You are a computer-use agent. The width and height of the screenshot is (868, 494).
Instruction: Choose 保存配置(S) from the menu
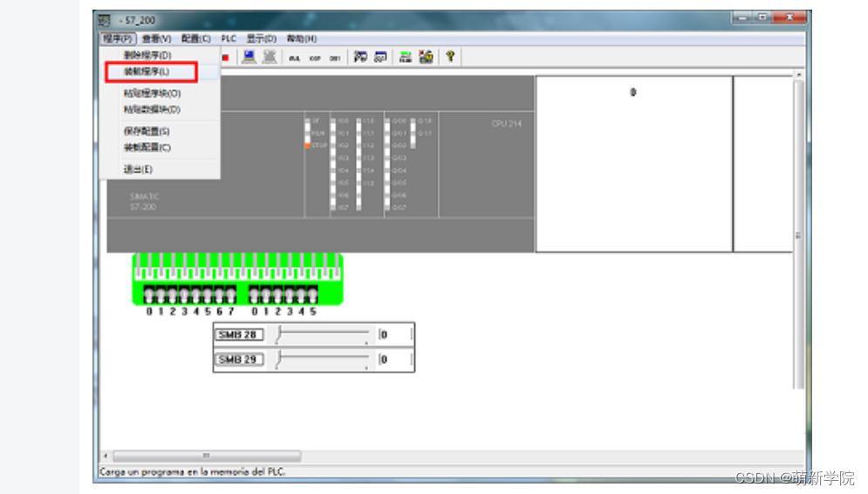[160, 131]
